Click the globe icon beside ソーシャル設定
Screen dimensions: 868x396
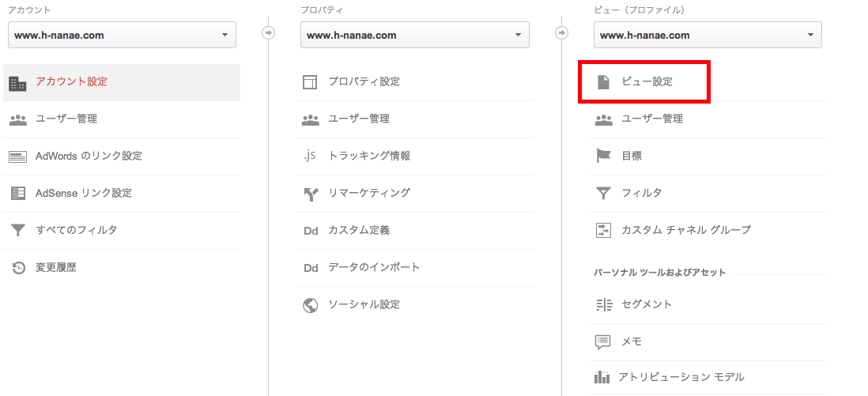(311, 305)
